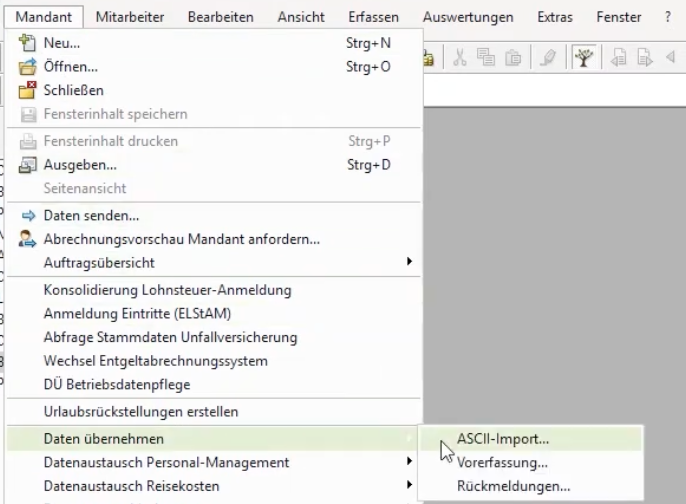Click Daten senden... menu entry
Screen dimensions: 686x504
coord(91,215)
